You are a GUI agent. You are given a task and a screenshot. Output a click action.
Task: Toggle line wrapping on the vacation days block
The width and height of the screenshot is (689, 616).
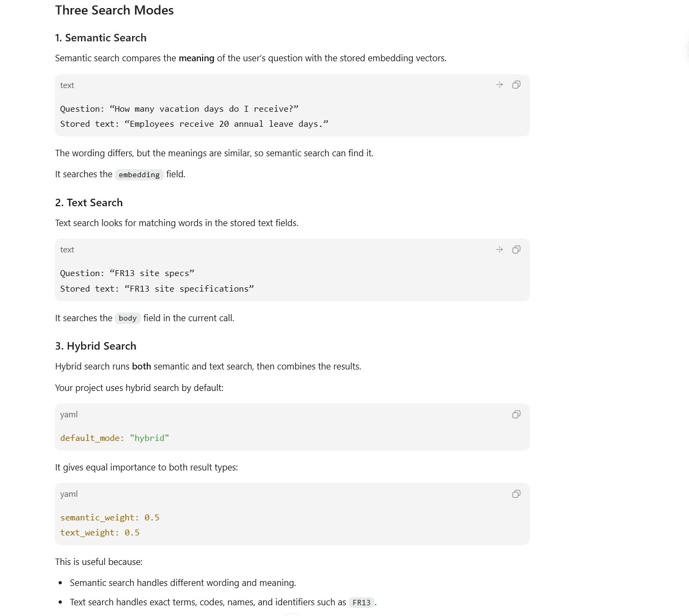pos(499,85)
